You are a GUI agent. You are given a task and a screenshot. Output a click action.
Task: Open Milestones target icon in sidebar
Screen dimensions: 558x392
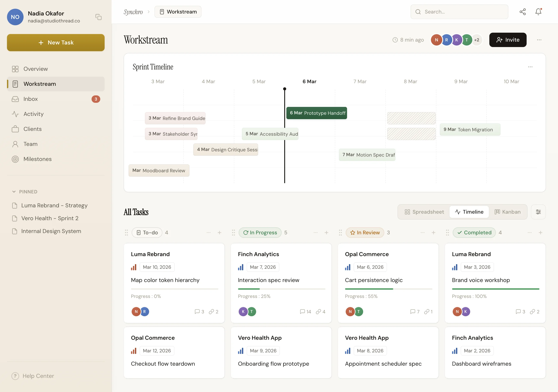click(x=15, y=159)
